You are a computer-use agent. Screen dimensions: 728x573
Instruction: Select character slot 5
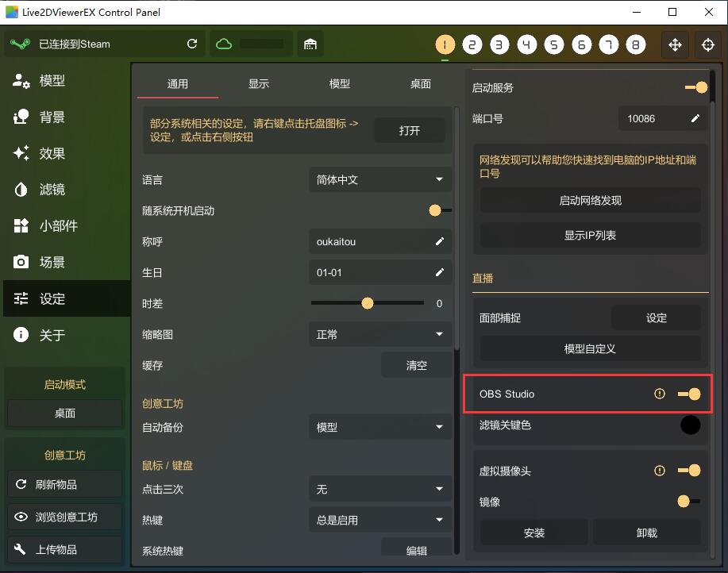554,44
